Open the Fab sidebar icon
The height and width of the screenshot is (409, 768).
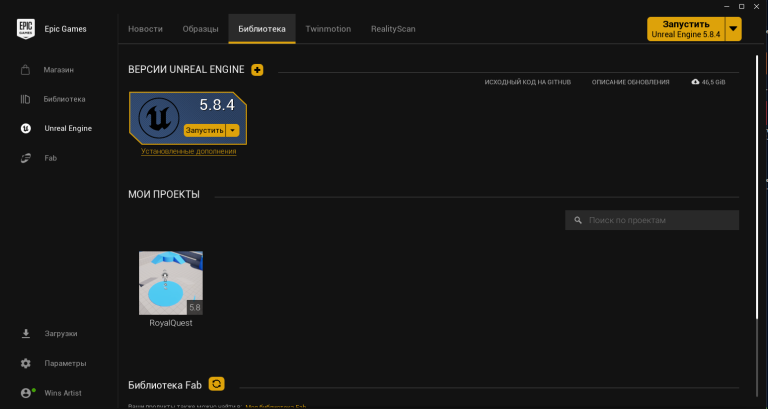click(x=25, y=158)
